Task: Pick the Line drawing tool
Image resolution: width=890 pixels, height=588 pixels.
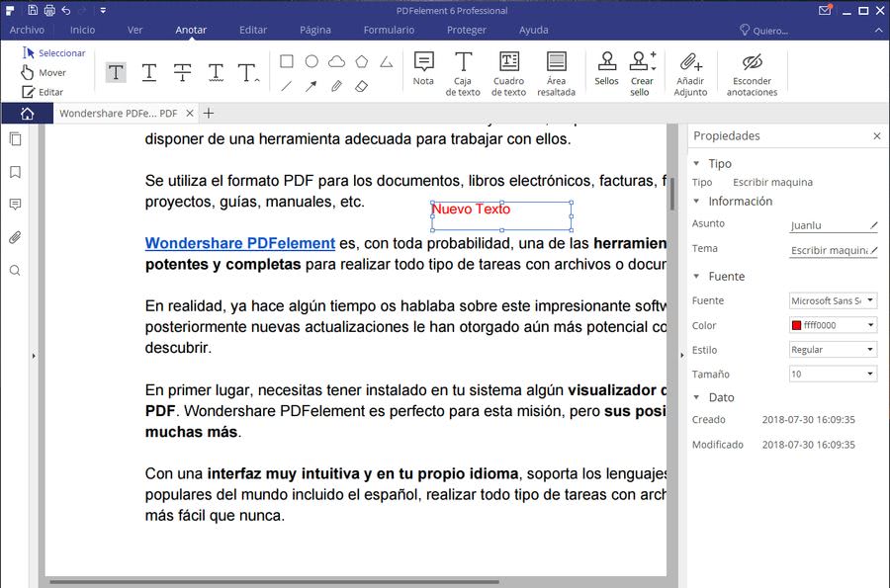Action: pos(287,86)
